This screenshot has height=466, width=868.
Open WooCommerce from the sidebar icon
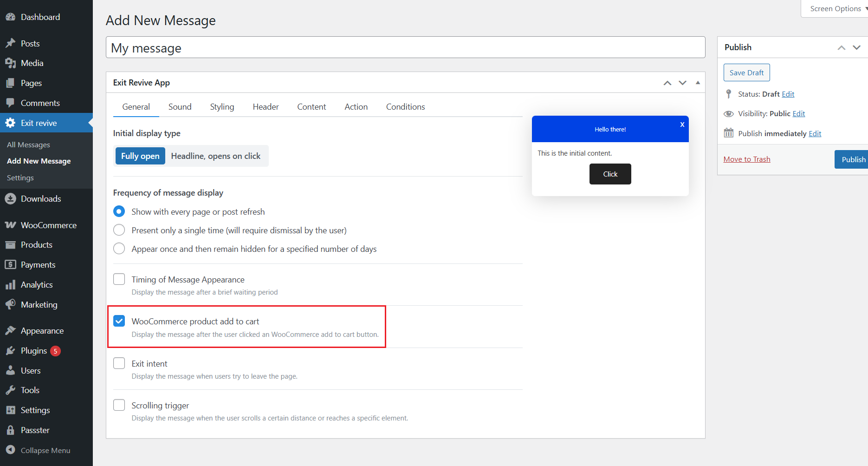pyautogui.click(x=10, y=225)
